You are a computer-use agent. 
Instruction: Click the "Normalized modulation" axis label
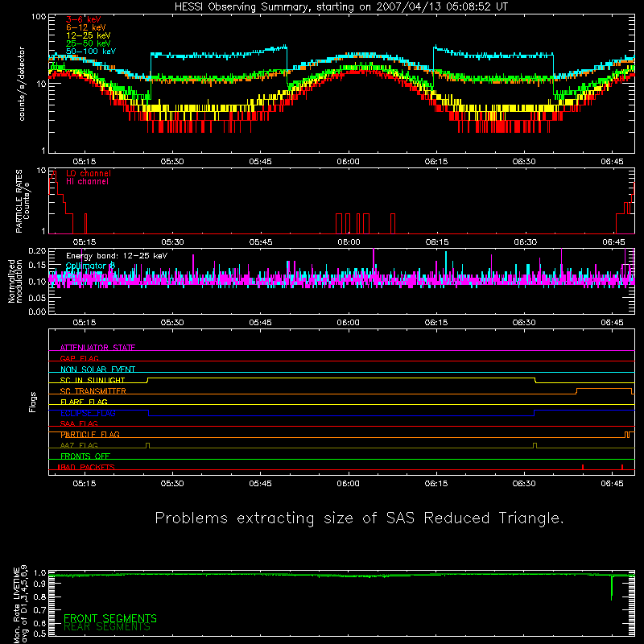14,281
